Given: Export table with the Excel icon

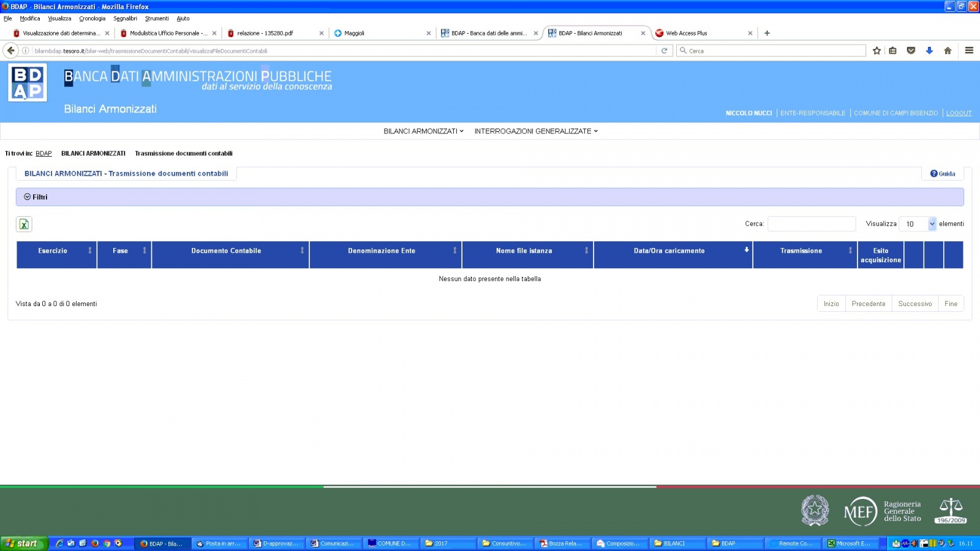Looking at the screenshot, I should pyautogui.click(x=24, y=225).
